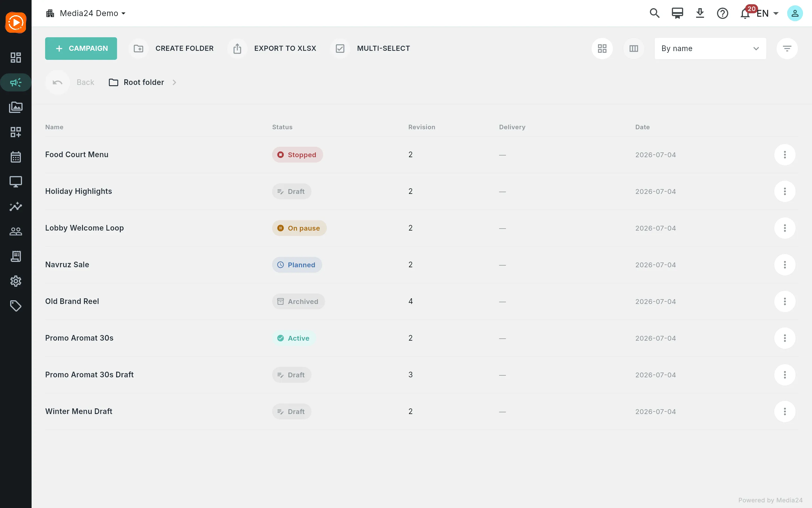The width and height of the screenshot is (812, 508).
Task: Enable Multi-select mode
Action: (370, 48)
